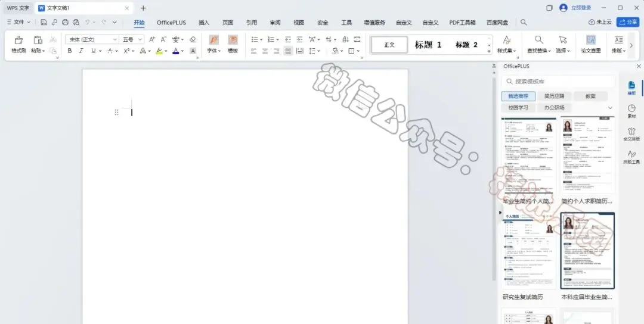Image resolution: width=644 pixels, height=324 pixels.
Task: Set left paragraph alignment
Action: click(254, 51)
